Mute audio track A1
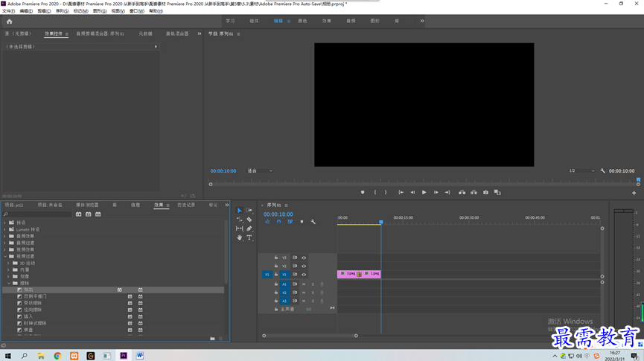The width and height of the screenshot is (644, 361). tap(304, 284)
